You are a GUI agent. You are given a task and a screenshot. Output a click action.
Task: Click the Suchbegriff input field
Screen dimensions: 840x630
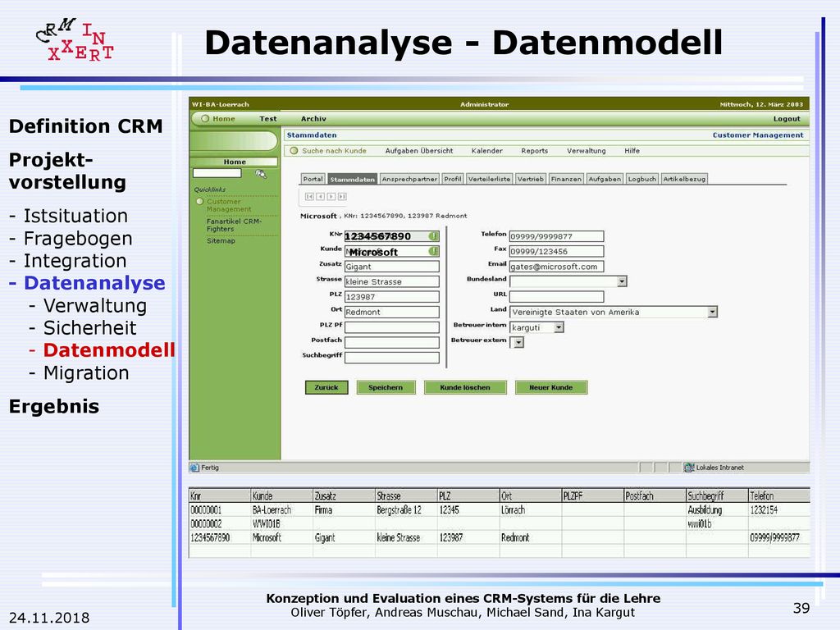(x=391, y=358)
